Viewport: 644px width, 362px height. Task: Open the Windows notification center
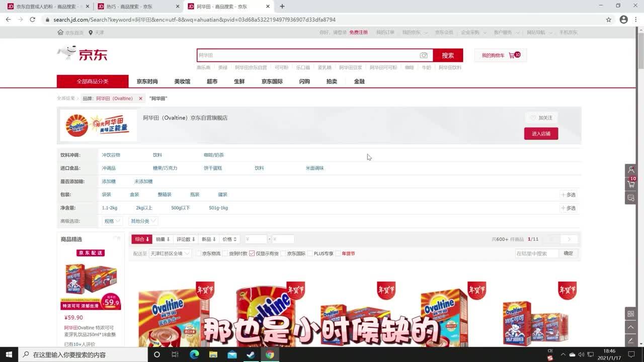pos(631,354)
